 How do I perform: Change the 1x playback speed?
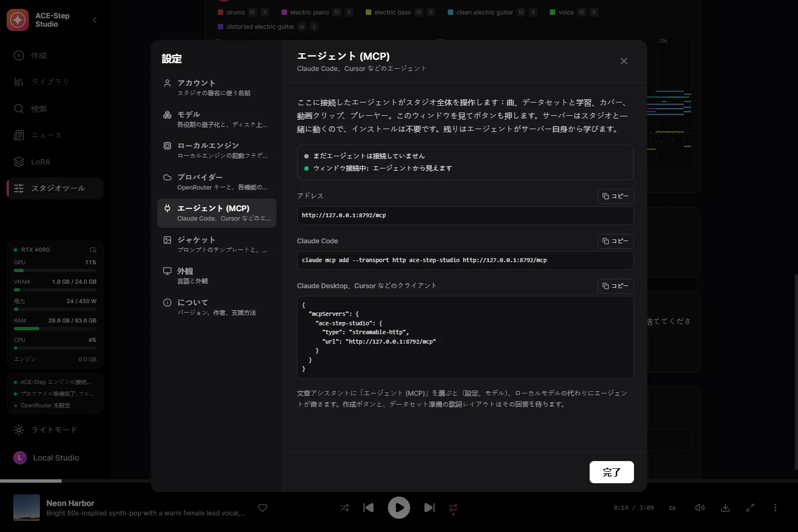click(x=672, y=508)
